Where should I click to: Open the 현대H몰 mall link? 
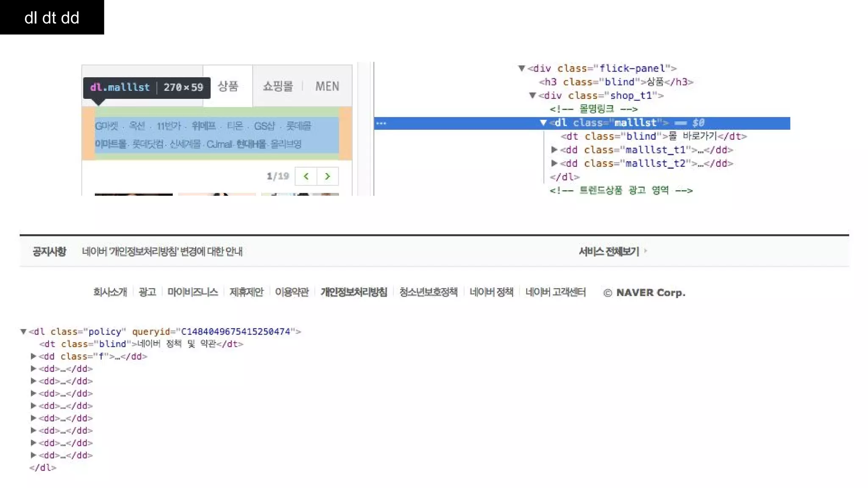pyautogui.click(x=251, y=144)
